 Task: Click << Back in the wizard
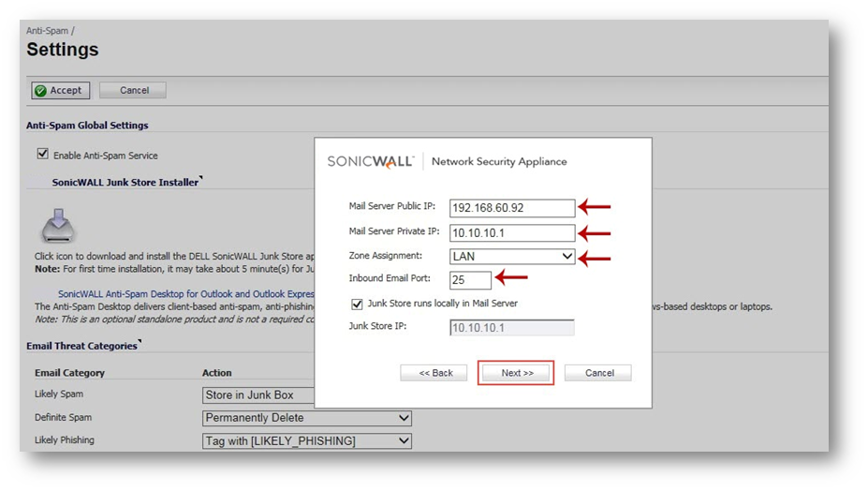point(434,373)
